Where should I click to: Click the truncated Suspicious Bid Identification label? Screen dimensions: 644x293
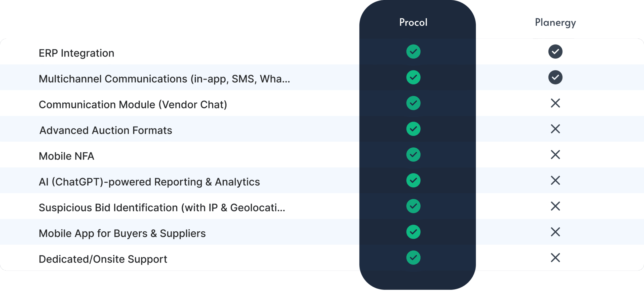click(162, 207)
